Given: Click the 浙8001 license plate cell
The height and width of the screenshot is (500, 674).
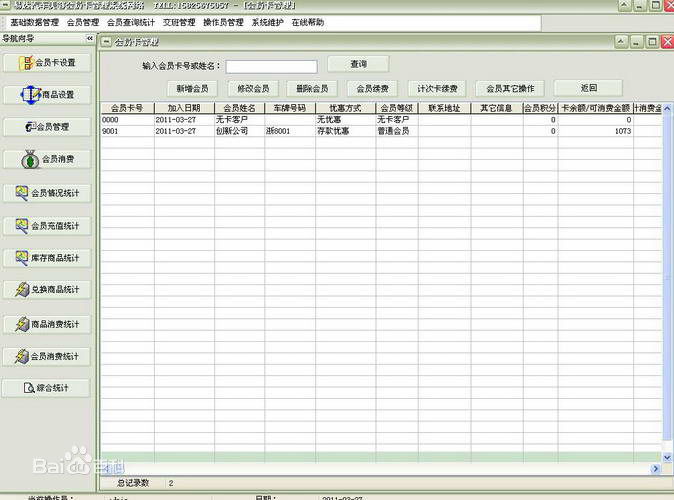Looking at the screenshot, I should point(290,131).
